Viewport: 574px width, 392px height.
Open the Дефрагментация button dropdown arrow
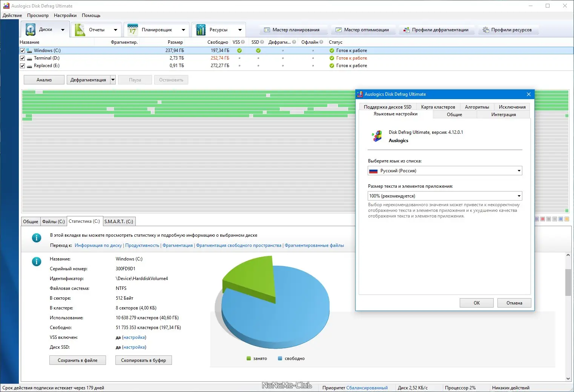coord(113,80)
